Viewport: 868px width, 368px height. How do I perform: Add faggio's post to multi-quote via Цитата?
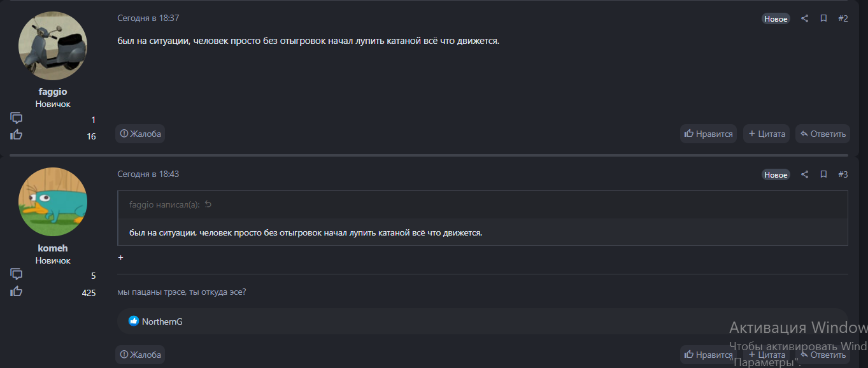coord(767,134)
